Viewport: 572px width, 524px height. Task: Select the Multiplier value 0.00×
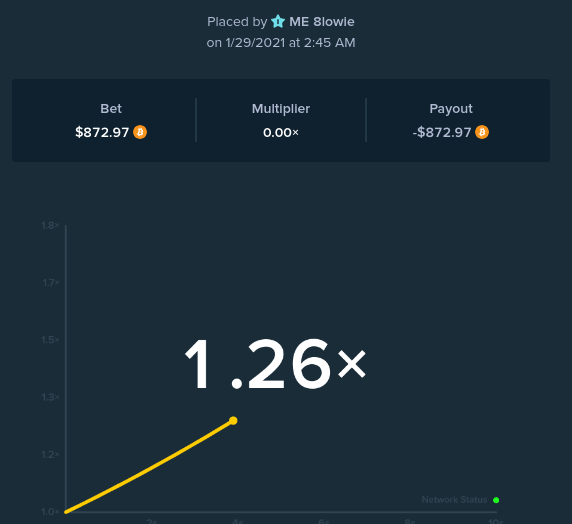pos(281,132)
